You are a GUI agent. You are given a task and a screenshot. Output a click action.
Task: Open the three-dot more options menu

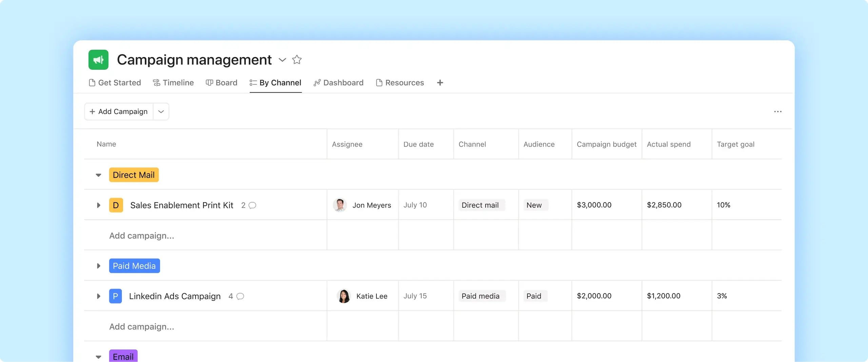tap(778, 112)
